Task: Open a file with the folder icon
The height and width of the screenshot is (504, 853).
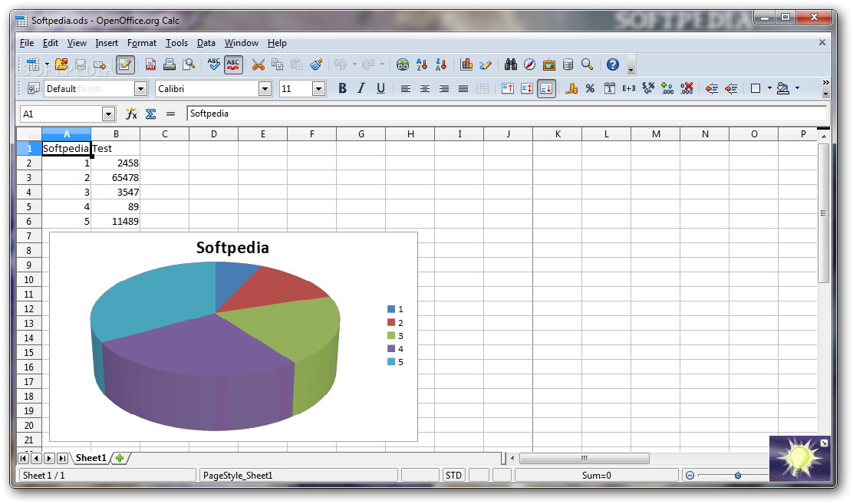Action: pyautogui.click(x=61, y=64)
